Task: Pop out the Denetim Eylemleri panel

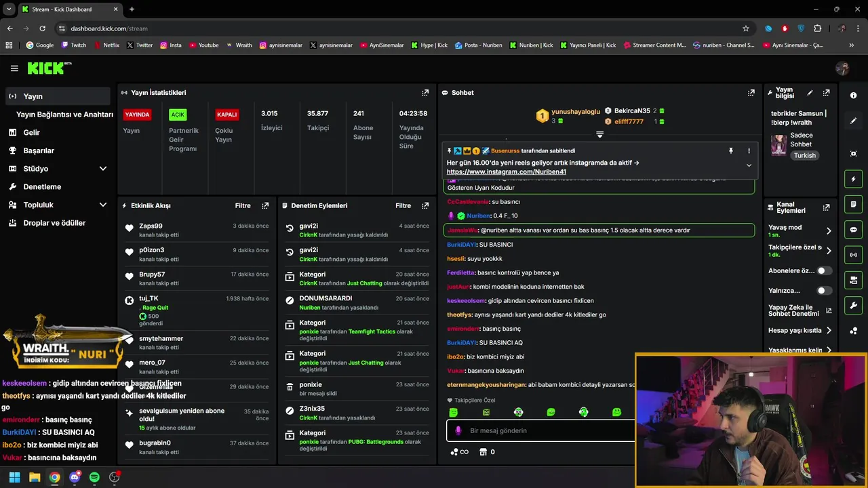Action: pyautogui.click(x=425, y=205)
